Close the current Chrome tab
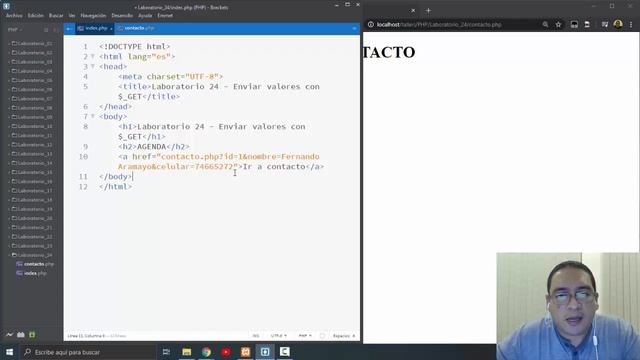Viewport: 640px width, 360px height. (413, 11)
